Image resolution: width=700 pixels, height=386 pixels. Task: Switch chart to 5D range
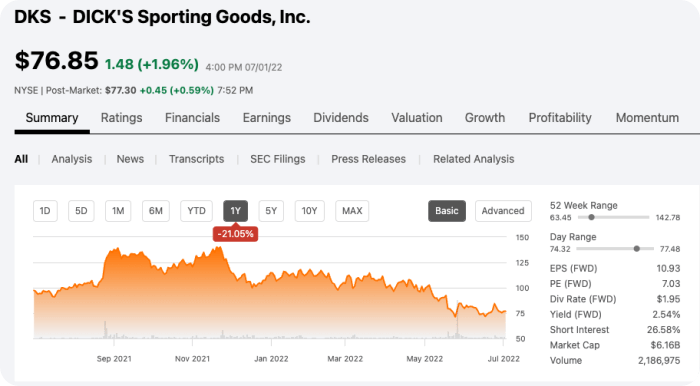[x=81, y=211]
